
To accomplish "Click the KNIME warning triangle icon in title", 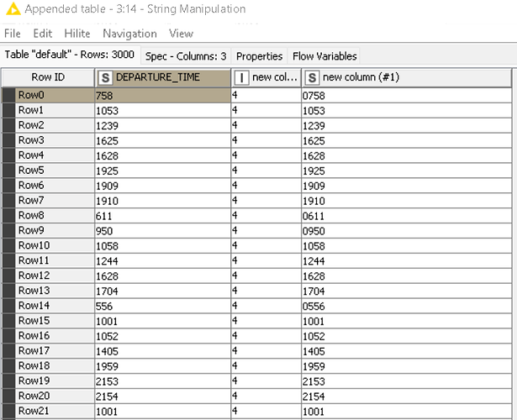I will pos(13,9).
